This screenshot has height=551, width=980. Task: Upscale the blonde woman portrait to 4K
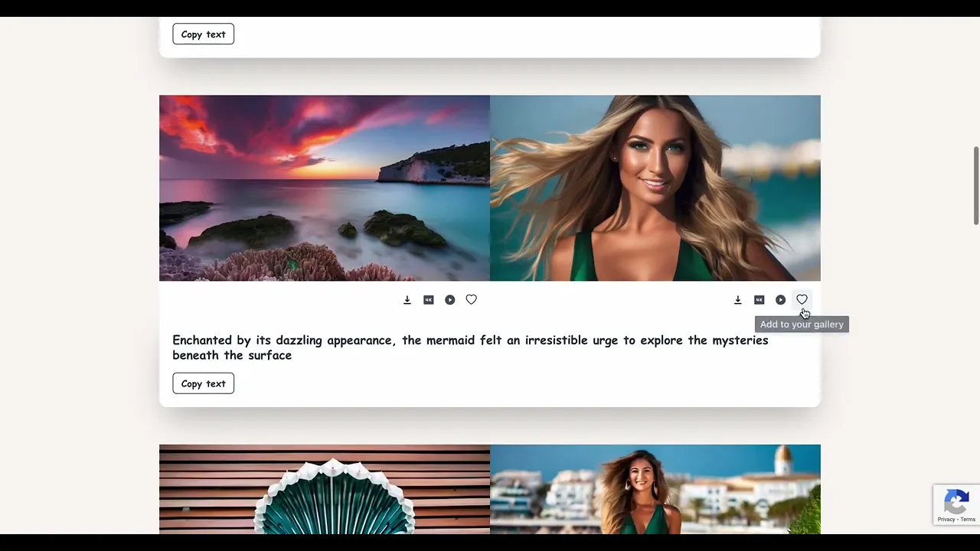point(759,300)
